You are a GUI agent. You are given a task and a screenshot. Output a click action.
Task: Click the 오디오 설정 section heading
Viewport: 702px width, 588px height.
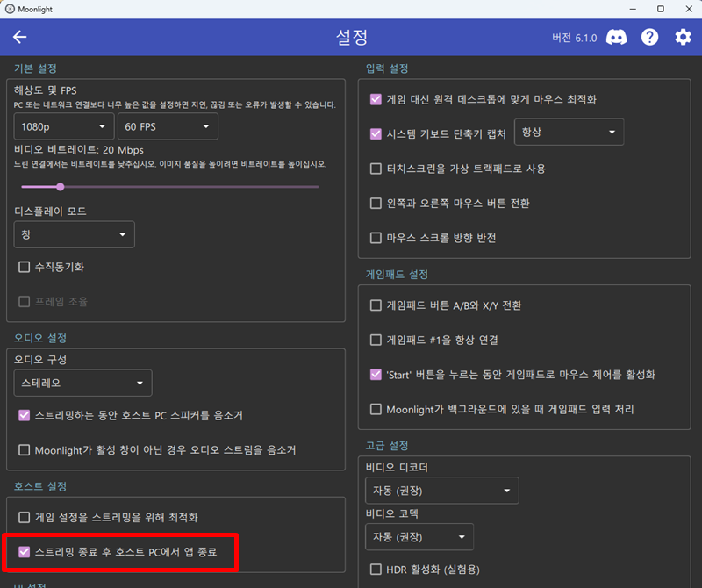40,338
